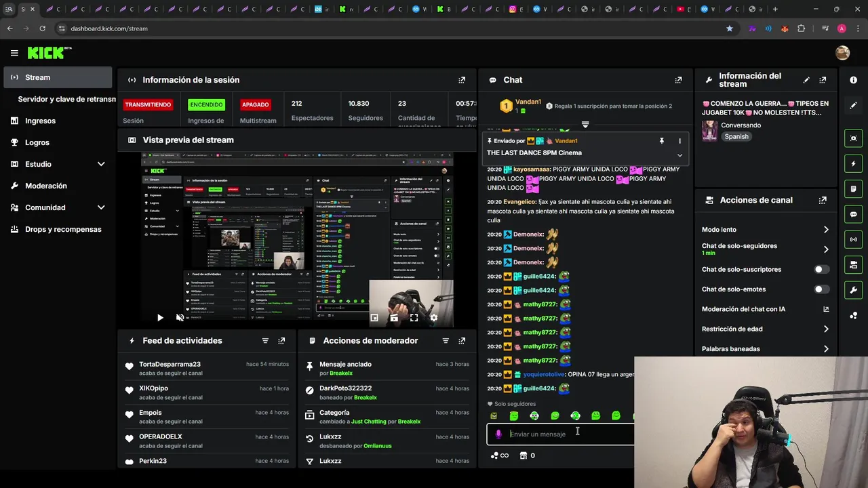The width and height of the screenshot is (868, 488).
Task: Edit the Información del stream with the pencil icon
Action: click(806, 80)
